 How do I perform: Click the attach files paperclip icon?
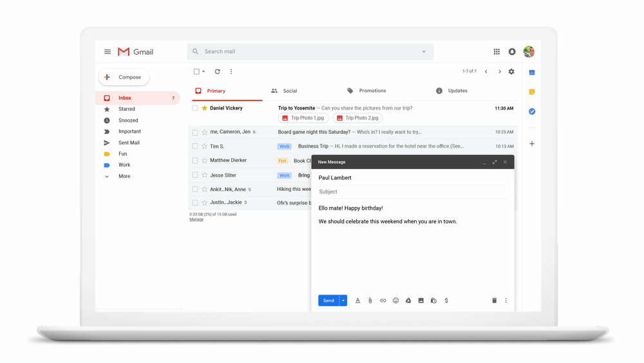tap(370, 300)
